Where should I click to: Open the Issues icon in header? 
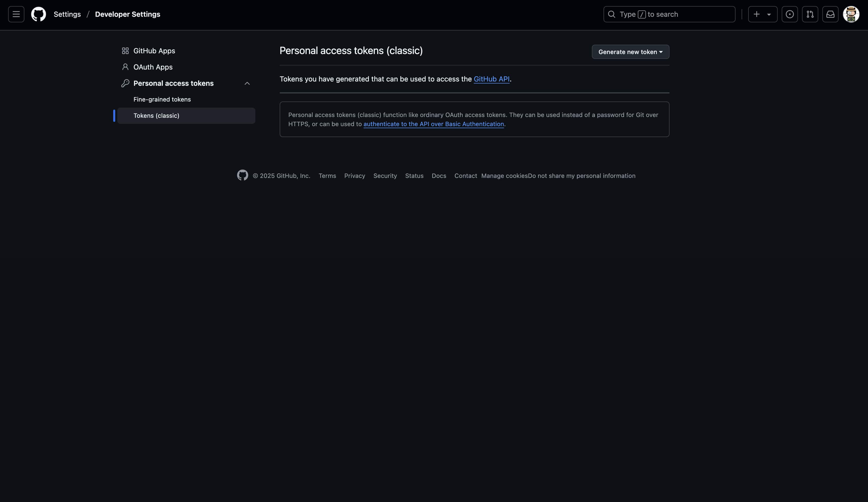pyautogui.click(x=790, y=14)
